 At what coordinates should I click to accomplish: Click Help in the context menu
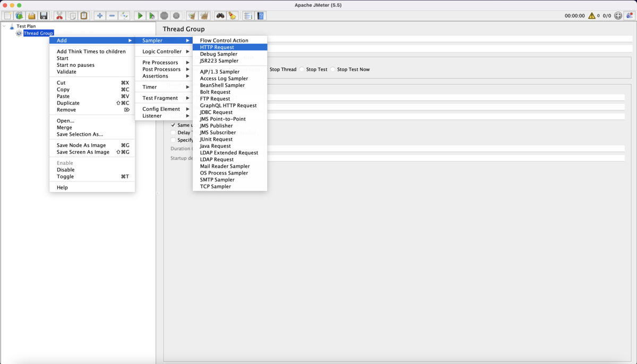point(92,187)
